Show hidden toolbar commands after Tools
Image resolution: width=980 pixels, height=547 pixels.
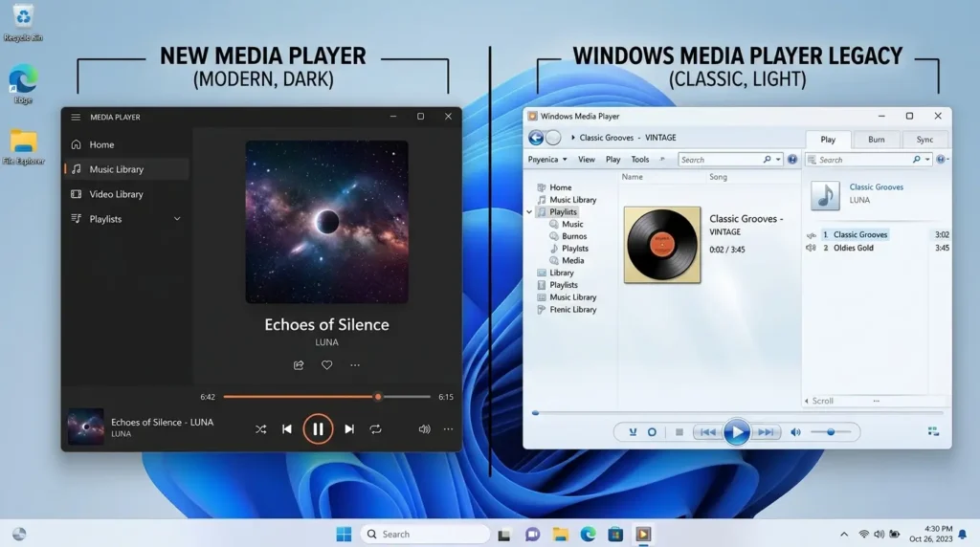[x=662, y=160]
